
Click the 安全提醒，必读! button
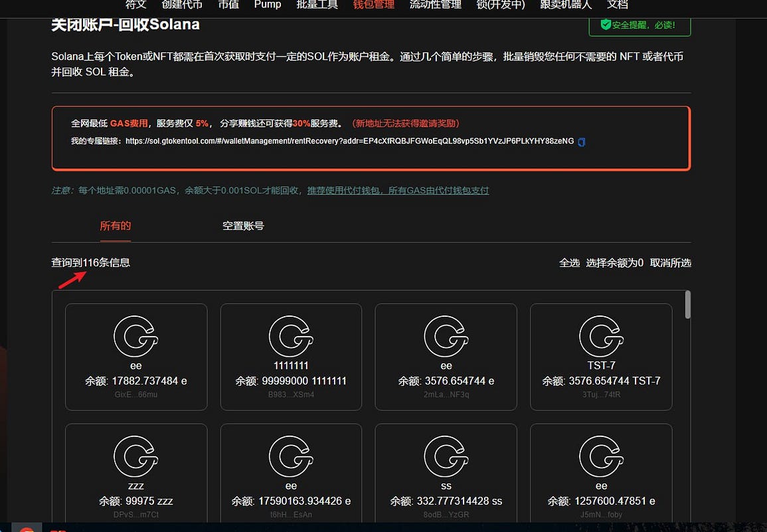pos(639,25)
